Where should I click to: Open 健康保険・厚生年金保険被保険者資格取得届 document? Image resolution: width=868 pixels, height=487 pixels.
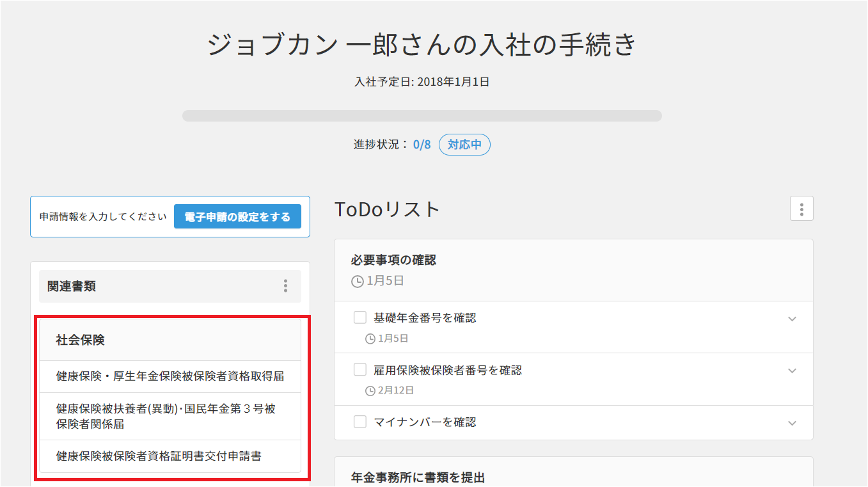click(170, 376)
